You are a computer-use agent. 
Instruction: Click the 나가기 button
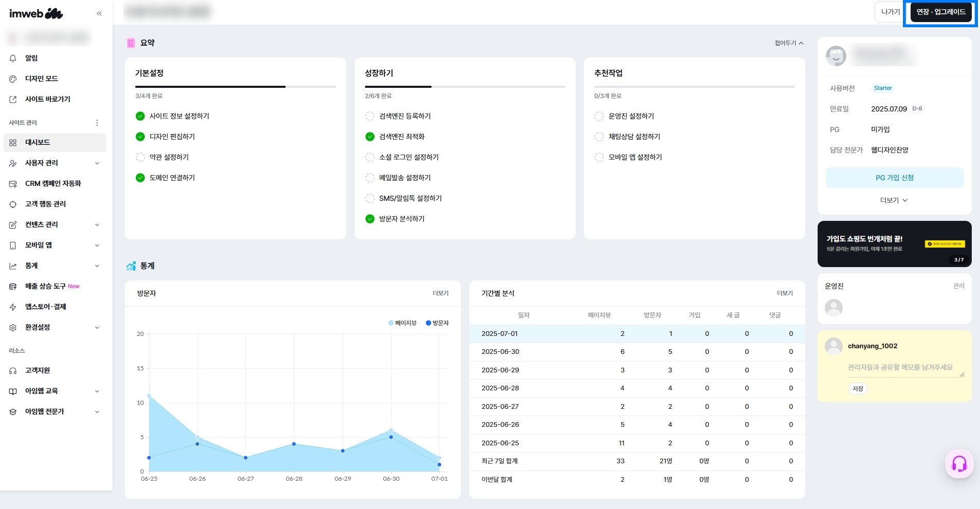[x=891, y=12]
